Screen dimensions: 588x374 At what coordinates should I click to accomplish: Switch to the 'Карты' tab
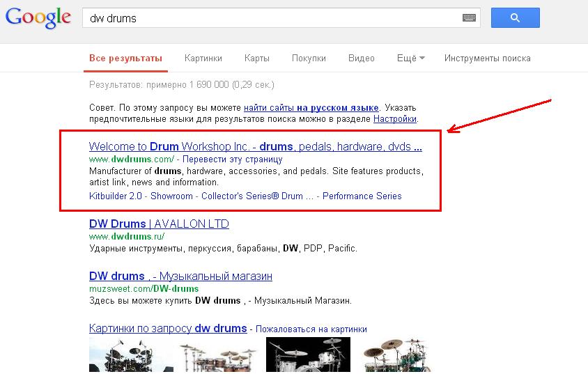pos(257,58)
